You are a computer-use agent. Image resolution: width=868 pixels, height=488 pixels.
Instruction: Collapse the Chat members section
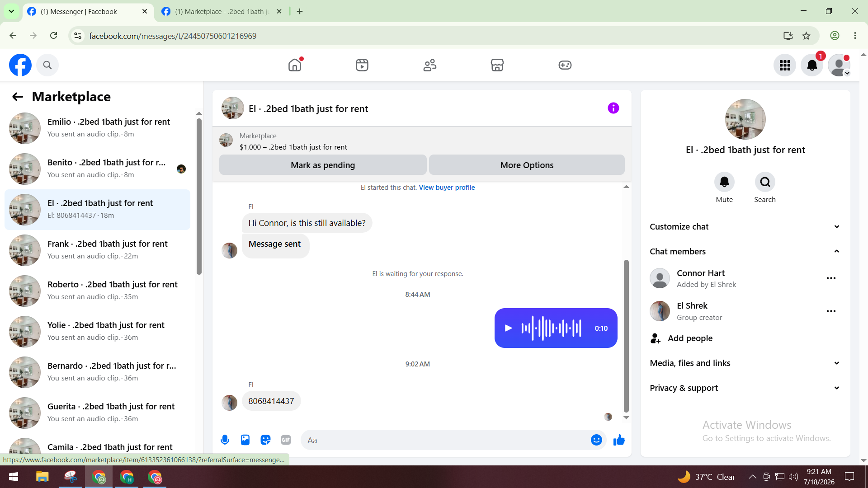pyautogui.click(x=745, y=252)
